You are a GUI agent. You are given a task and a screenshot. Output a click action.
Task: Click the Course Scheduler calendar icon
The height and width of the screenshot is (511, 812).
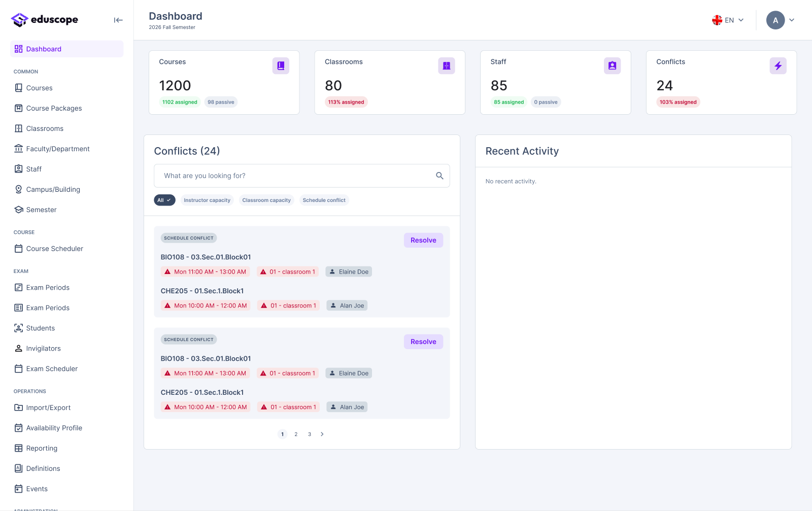(19, 249)
